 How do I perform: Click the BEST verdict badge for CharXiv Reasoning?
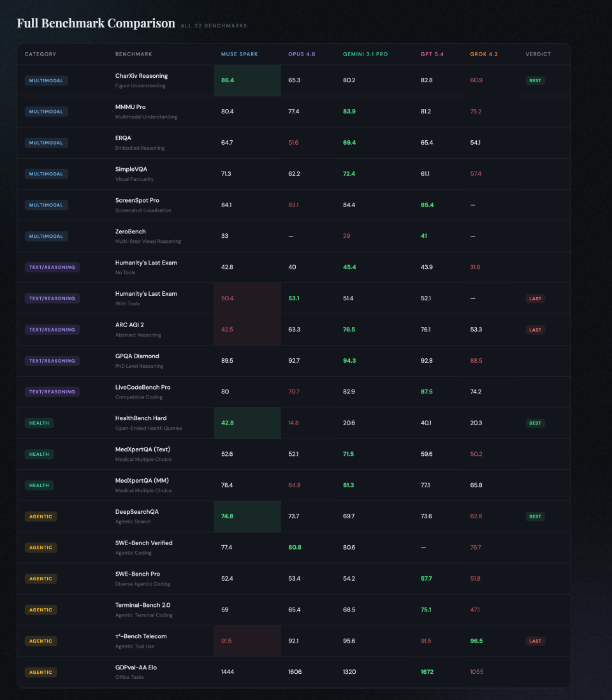(535, 81)
